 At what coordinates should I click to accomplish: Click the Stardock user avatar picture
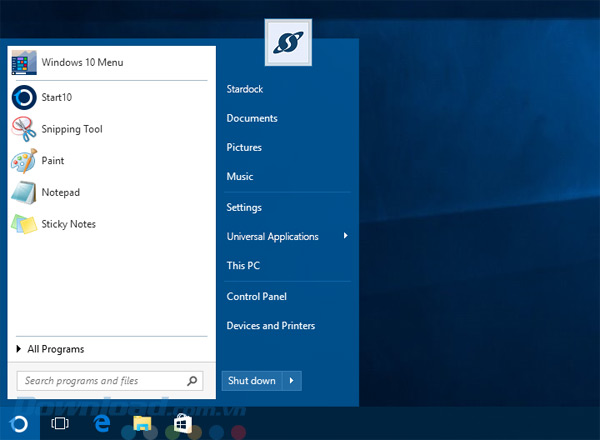pos(288,42)
